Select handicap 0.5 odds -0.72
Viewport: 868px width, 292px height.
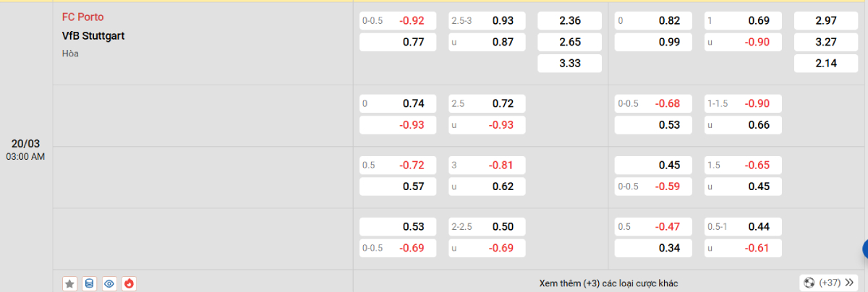[x=398, y=165]
